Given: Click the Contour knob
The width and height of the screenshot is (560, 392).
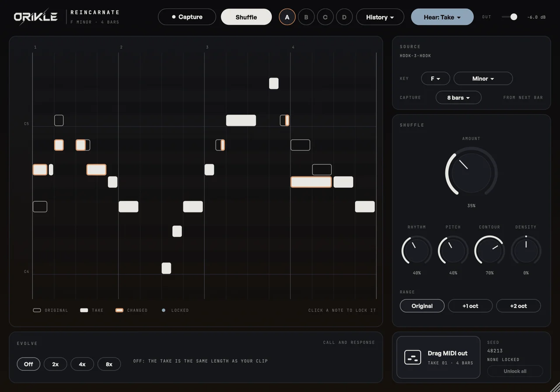Looking at the screenshot, I should 490,251.
